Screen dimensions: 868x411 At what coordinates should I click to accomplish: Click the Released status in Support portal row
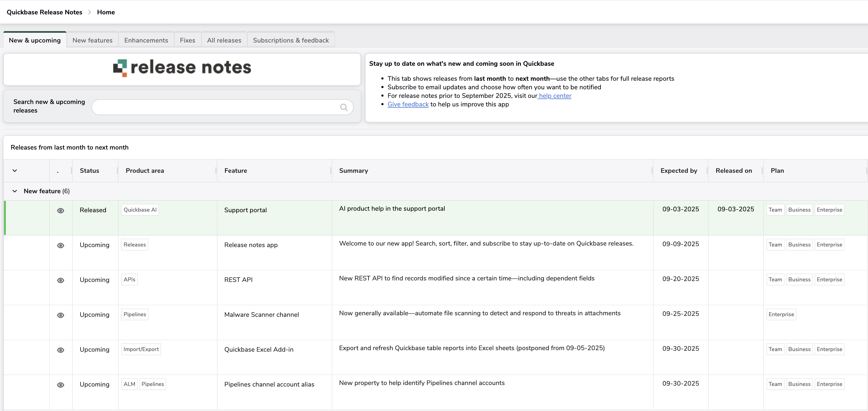click(93, 210)
